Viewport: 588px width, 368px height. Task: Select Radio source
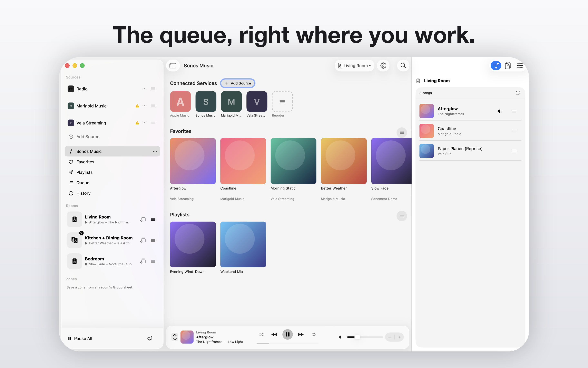point(112,89)
